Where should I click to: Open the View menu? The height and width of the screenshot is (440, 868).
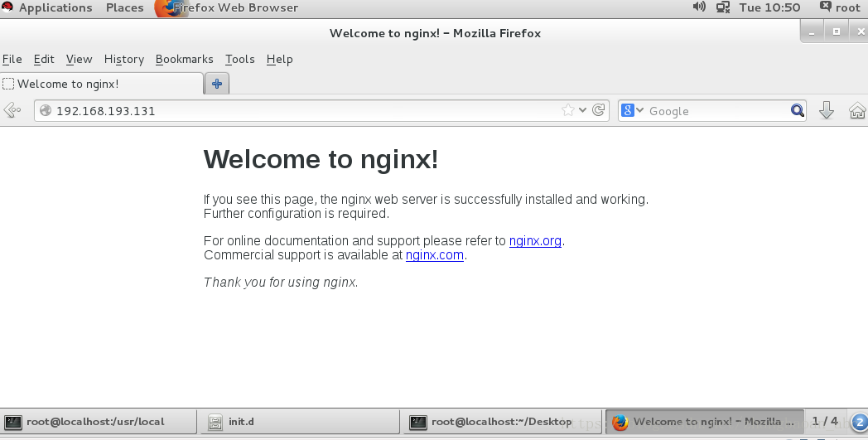80,59
